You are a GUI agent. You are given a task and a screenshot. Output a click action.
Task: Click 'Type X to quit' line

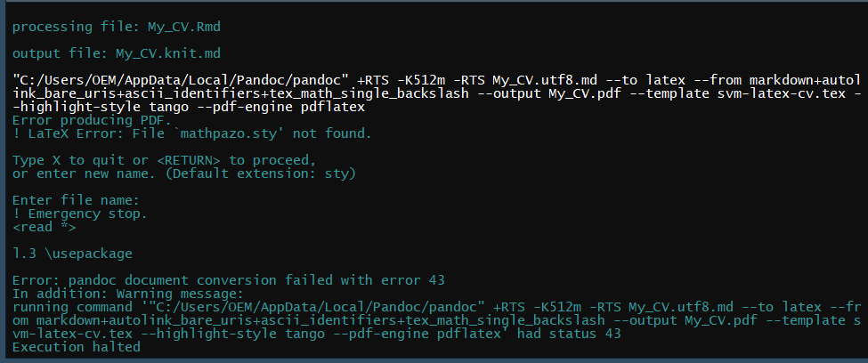coord(165,160)
